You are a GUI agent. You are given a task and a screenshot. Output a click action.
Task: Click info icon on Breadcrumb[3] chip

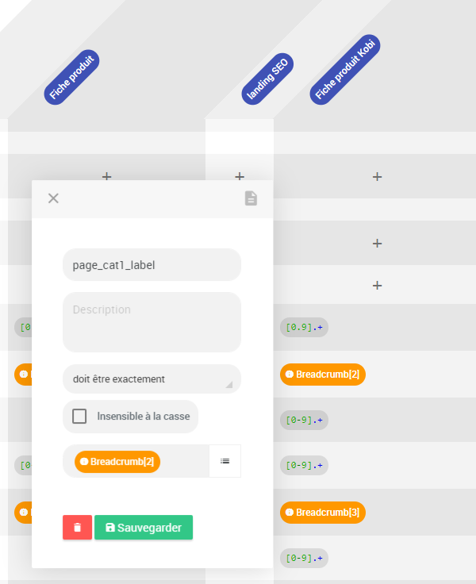(289, 512)
